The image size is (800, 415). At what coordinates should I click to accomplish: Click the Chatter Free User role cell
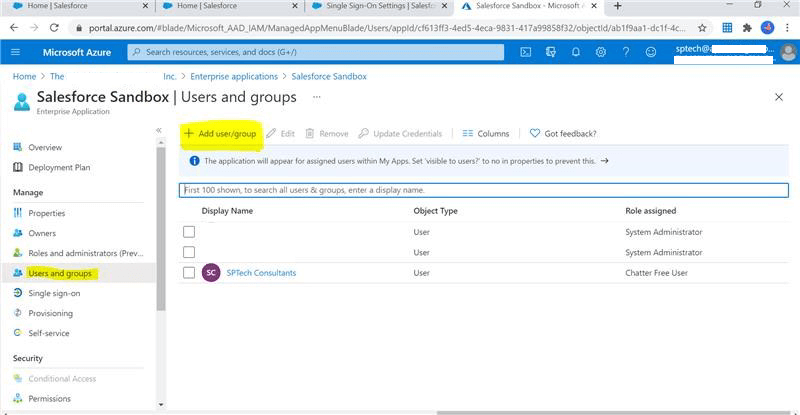(656, 273)
